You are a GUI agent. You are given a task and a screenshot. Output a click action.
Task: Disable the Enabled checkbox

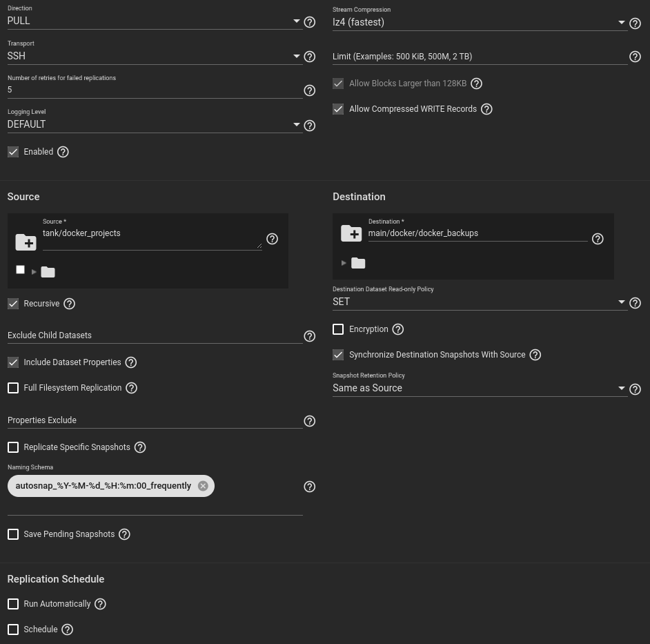point(13,152)
